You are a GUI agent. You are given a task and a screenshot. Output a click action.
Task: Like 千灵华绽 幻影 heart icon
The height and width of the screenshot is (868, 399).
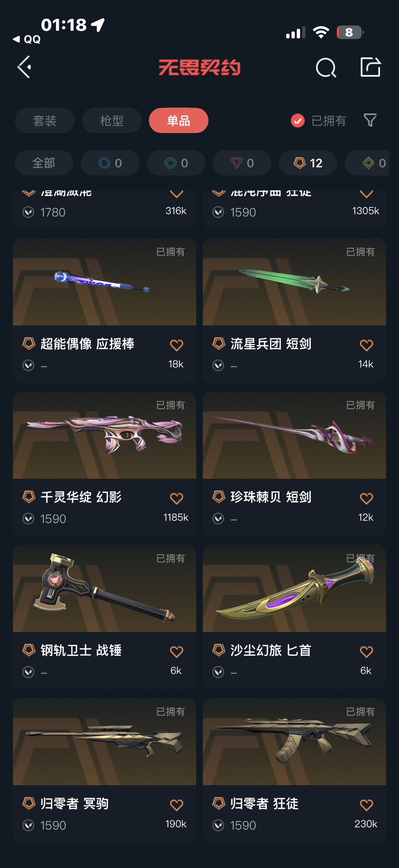[x=177, y=498]
